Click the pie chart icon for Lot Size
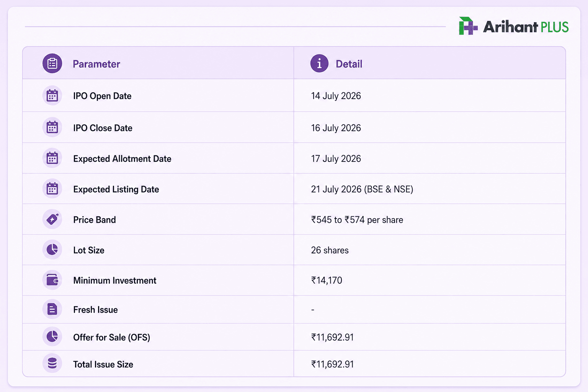This screenshot has width=588, height=392. (x=52, y=250)
